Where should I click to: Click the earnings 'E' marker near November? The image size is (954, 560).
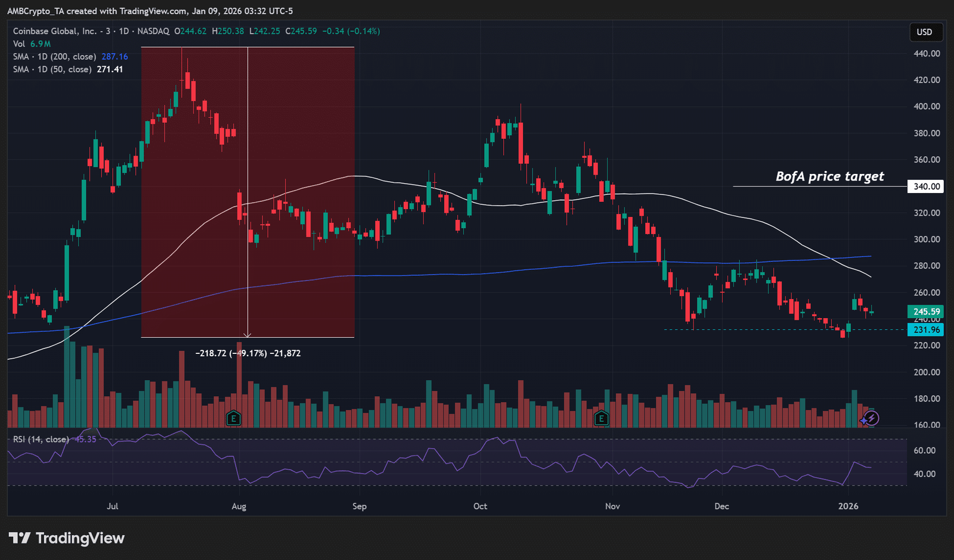tap(601, 418)
